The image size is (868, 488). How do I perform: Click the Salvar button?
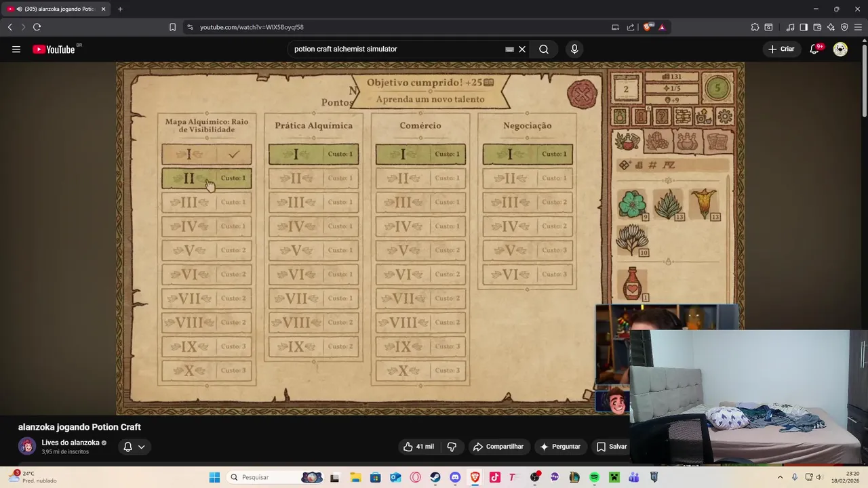pyautogui.click(x=612, y=447)
